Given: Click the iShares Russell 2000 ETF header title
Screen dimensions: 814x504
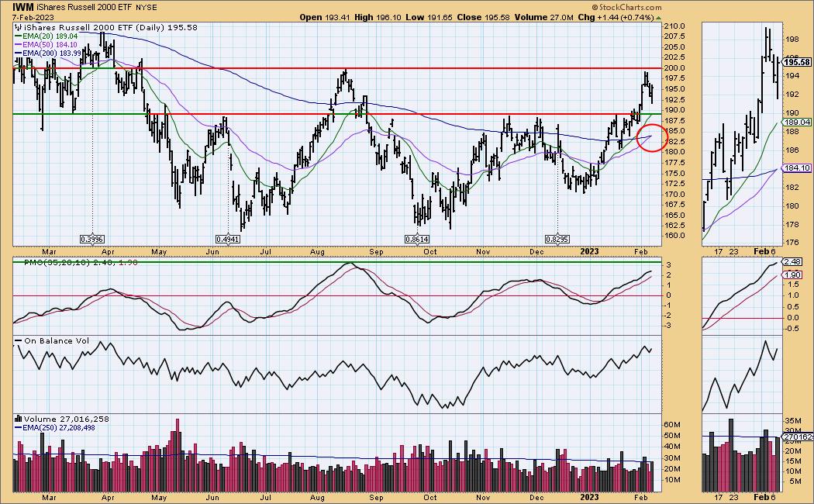Looking at the screenshot, I should [x=85, y=8].
